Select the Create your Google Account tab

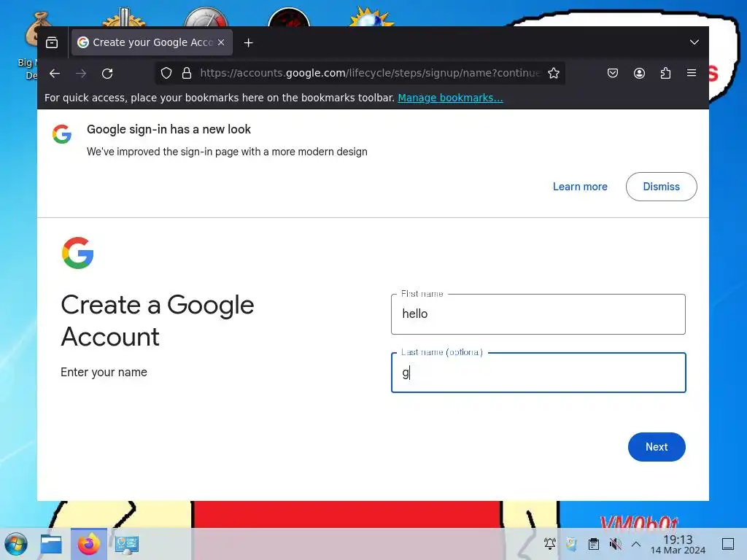pos(152,42)
